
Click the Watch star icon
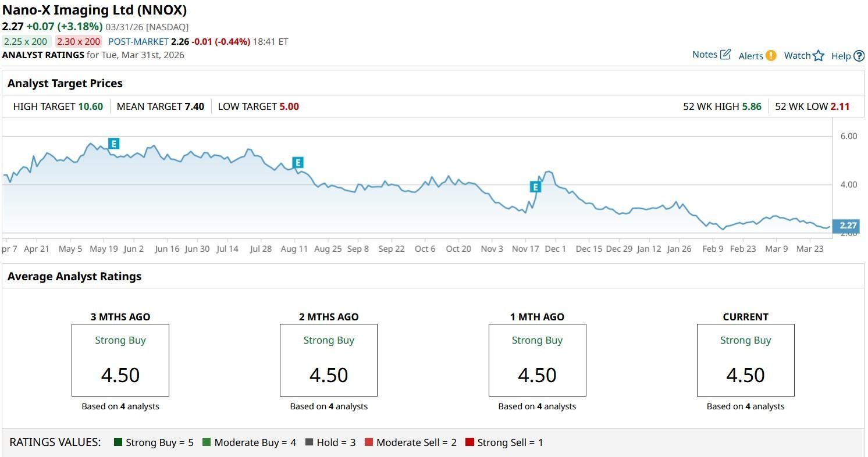coord(819,56)
